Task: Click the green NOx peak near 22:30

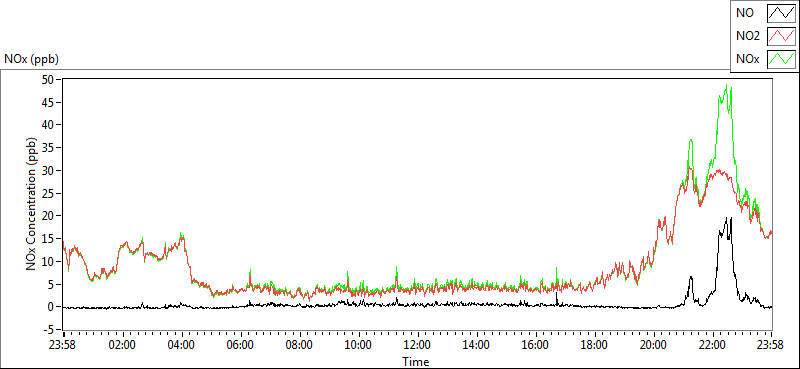Action: (x=726, y=85)
